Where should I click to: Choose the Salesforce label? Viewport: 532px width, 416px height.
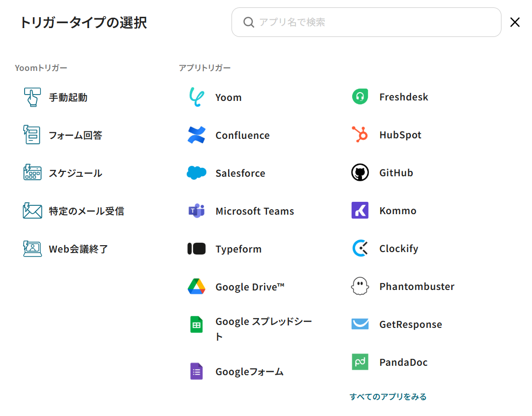(240, 173)
